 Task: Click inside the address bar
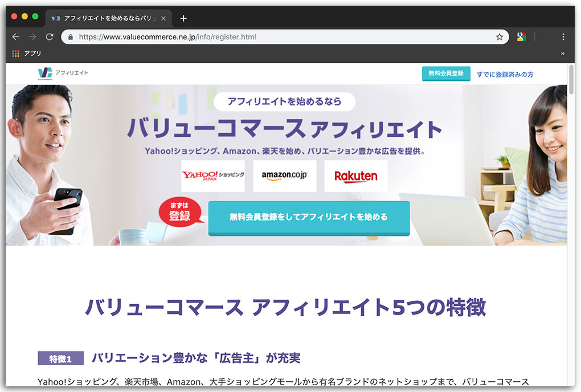click(228, 36)
